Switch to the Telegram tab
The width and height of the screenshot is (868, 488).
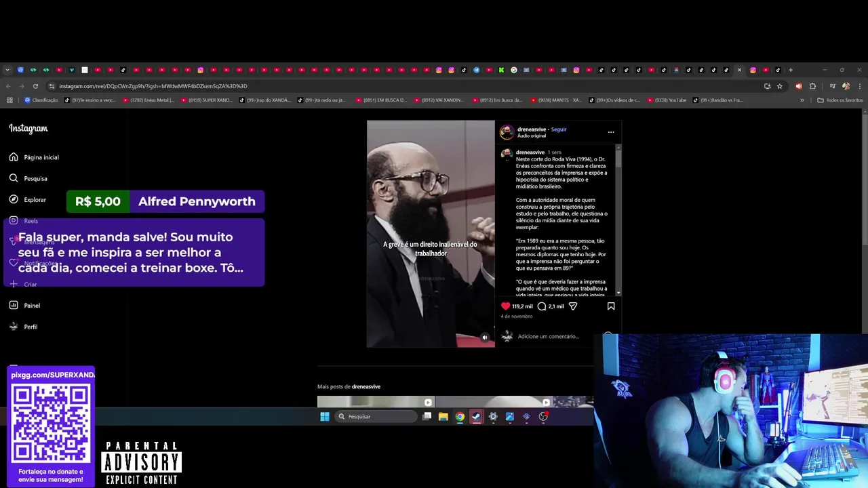[x=476, y=70]
